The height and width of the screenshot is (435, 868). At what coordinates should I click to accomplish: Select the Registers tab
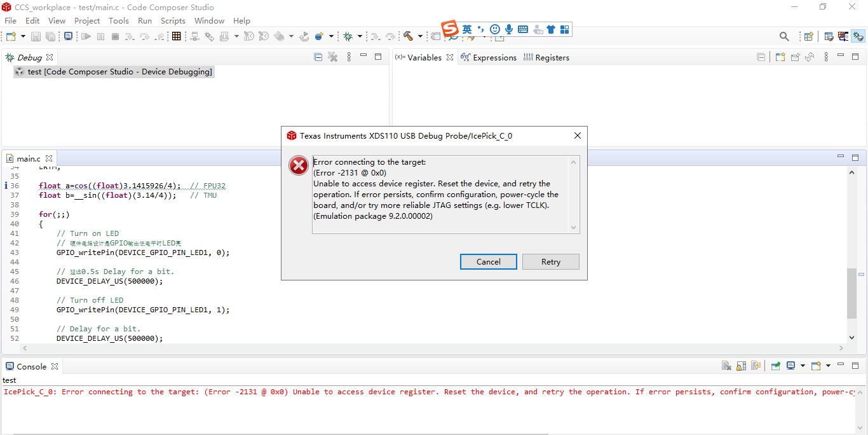[546, 57]
